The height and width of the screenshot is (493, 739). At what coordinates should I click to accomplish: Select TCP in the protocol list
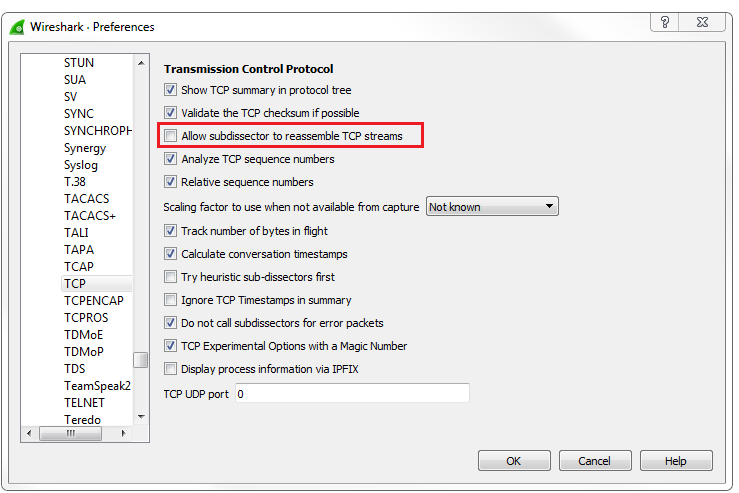click(75, 284)
